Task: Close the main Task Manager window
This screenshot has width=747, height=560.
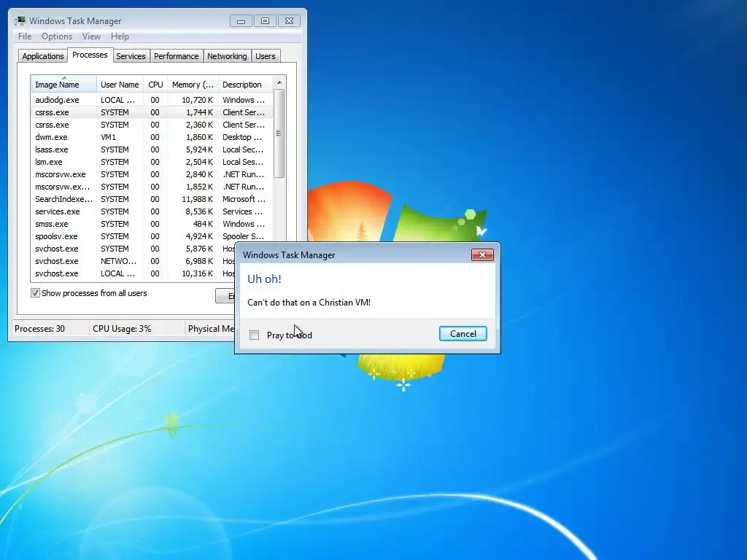Action: pyautogui.click(x=289, y=21)
